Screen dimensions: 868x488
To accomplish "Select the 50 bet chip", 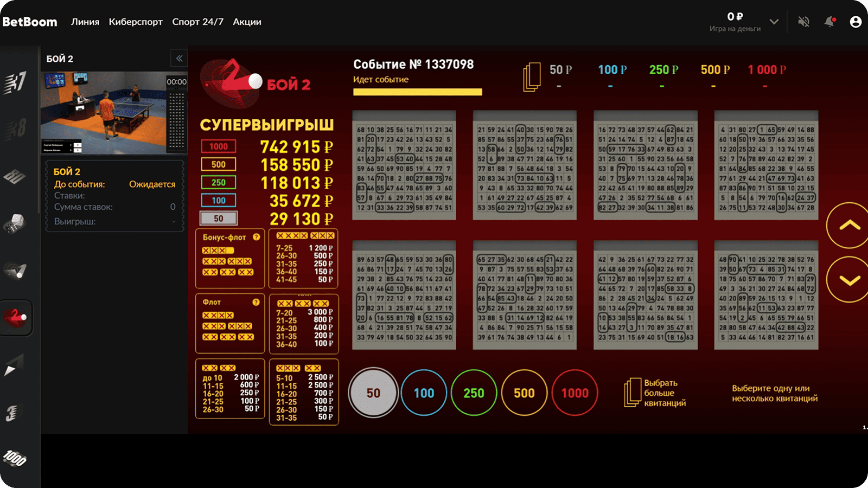I will (x=373, y=393).
